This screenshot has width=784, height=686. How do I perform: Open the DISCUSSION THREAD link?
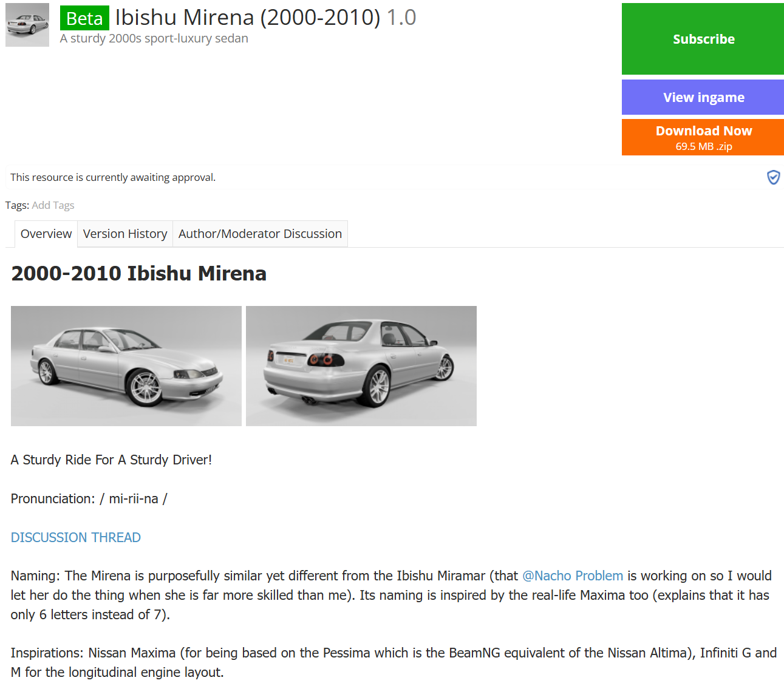pyautogui.click(x=76, y=537)
